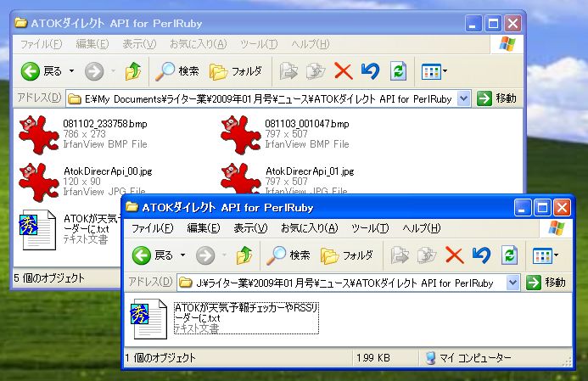Open the お気に入り(A) menu in the back window
Image resolution: width=588 pixels, height=381 pixels.
coord(199,44)
